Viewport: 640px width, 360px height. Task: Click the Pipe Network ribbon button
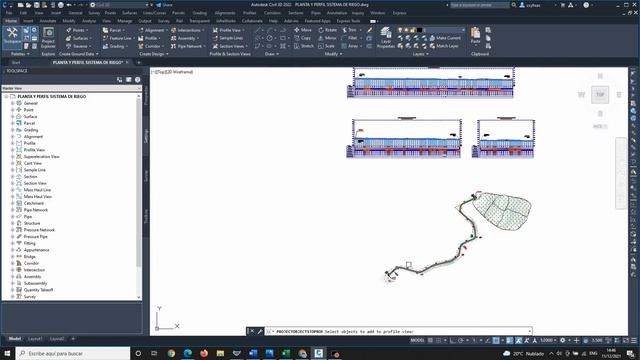point(188,46)
